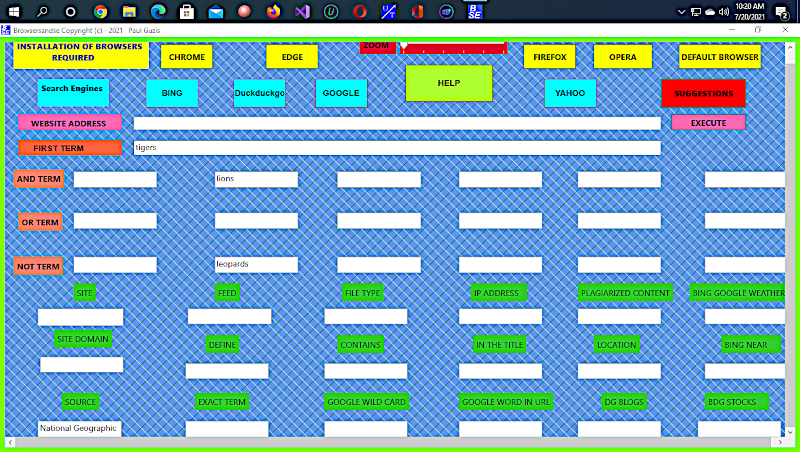
Task: Open File Explorer from the taskbar
Action: [x=129, y=11]
